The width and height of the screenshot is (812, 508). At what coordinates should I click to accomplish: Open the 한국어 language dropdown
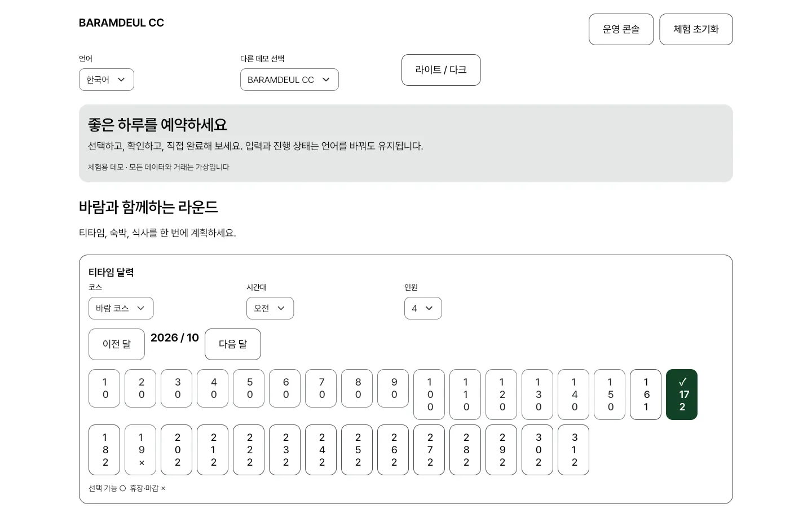coord(107,80)
